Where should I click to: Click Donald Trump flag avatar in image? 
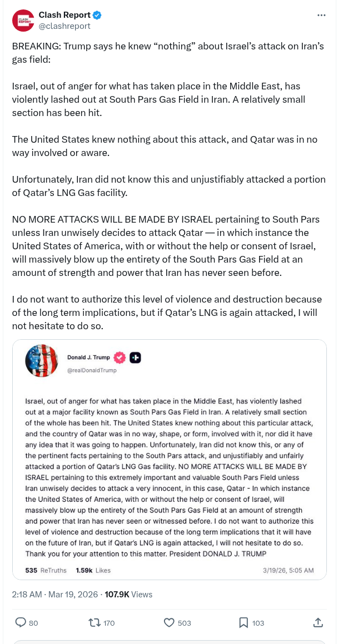click(42, 361)
